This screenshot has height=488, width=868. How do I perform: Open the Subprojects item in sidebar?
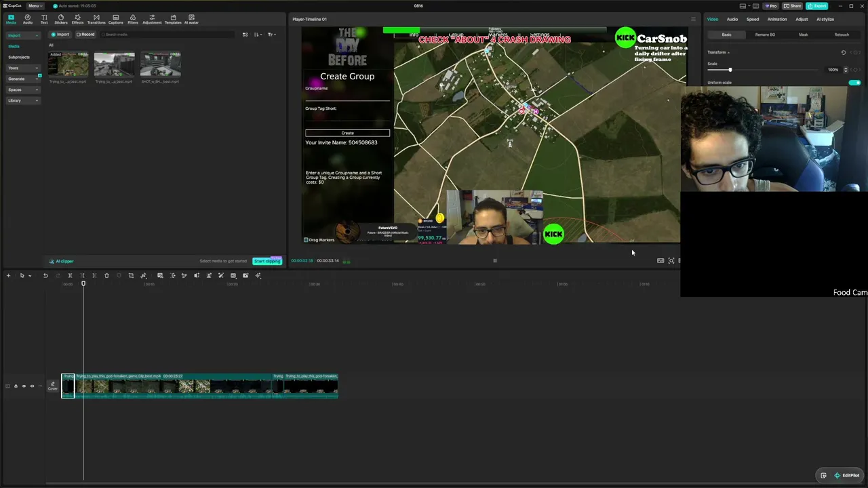[x=19, y=57]
